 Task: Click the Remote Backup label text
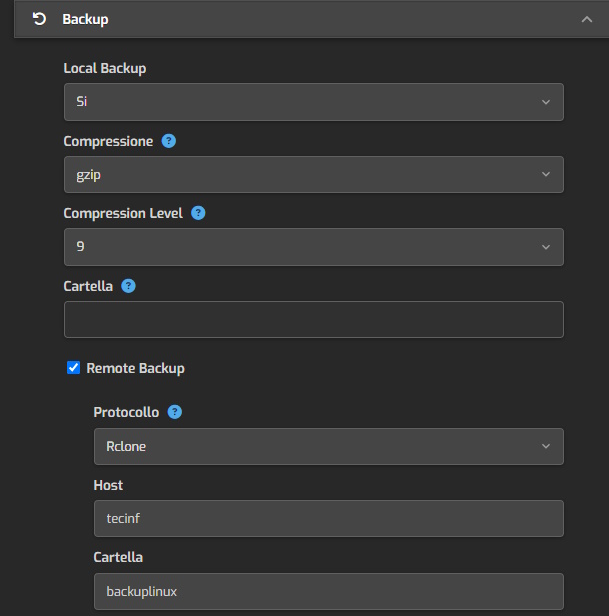(135, 368)
